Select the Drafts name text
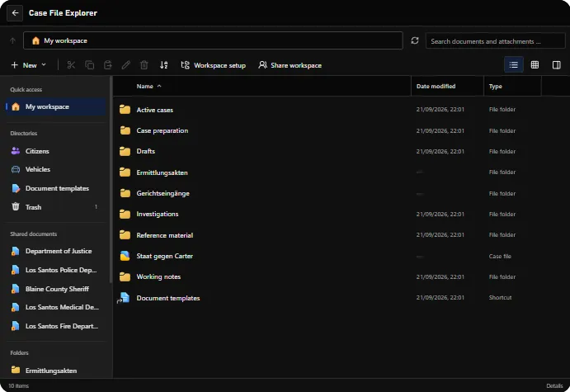This screenshot has width=570, height=392. coord(146,151)
